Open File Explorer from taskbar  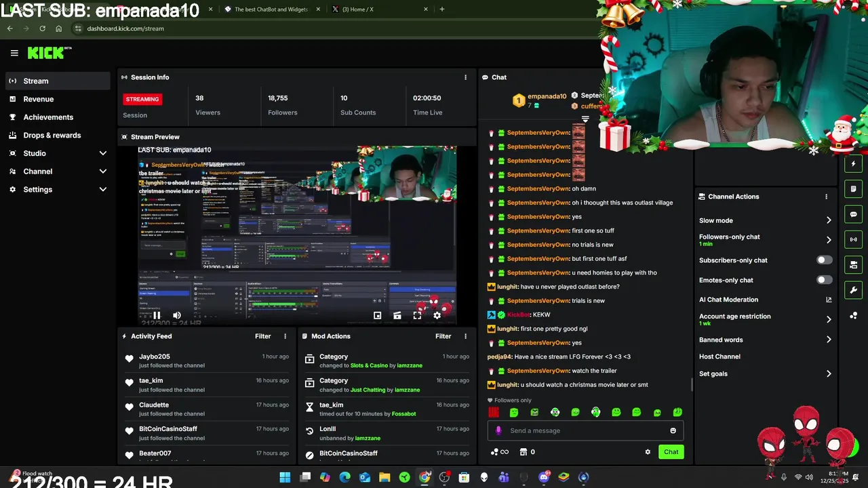pyautogui.click(x=384, y=477)
